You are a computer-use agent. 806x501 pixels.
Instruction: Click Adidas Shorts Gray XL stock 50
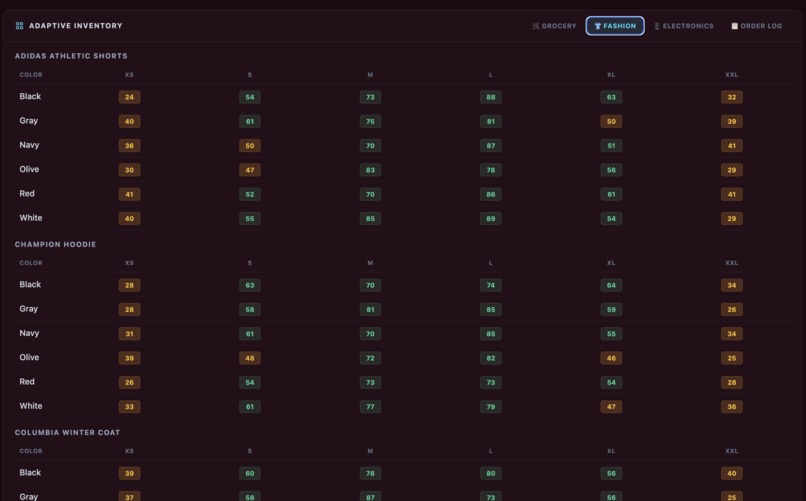611,121
